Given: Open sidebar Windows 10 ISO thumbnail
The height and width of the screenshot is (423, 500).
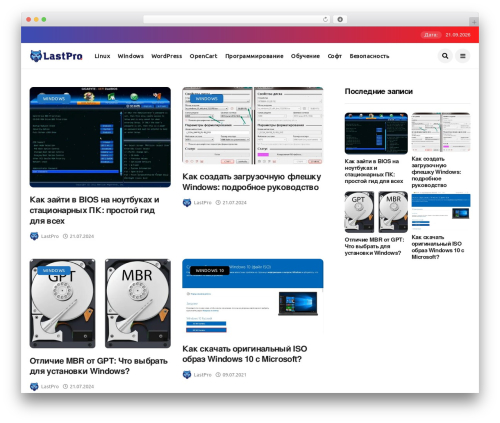Looking at the screenshot, I should 441,211.
